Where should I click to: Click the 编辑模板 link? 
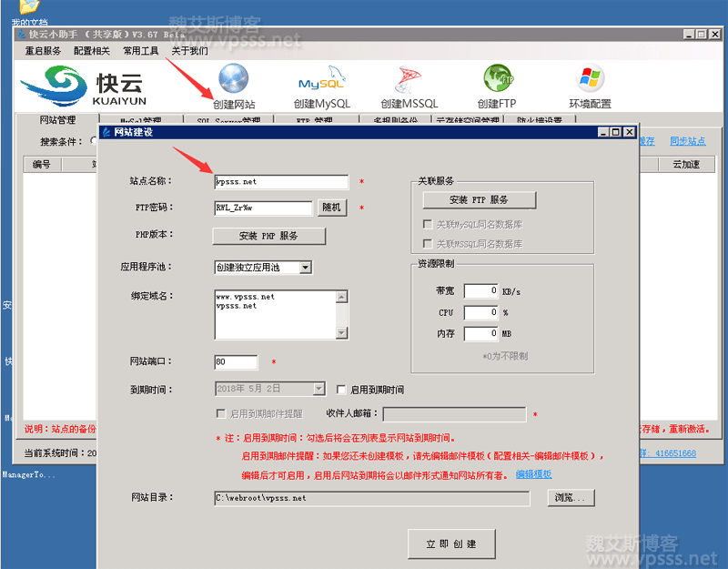pos(533,474)
